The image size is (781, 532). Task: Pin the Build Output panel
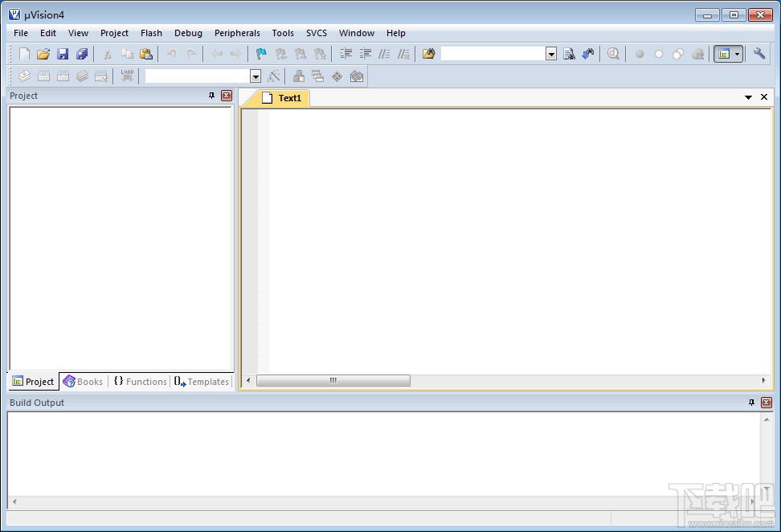[751, 403]
